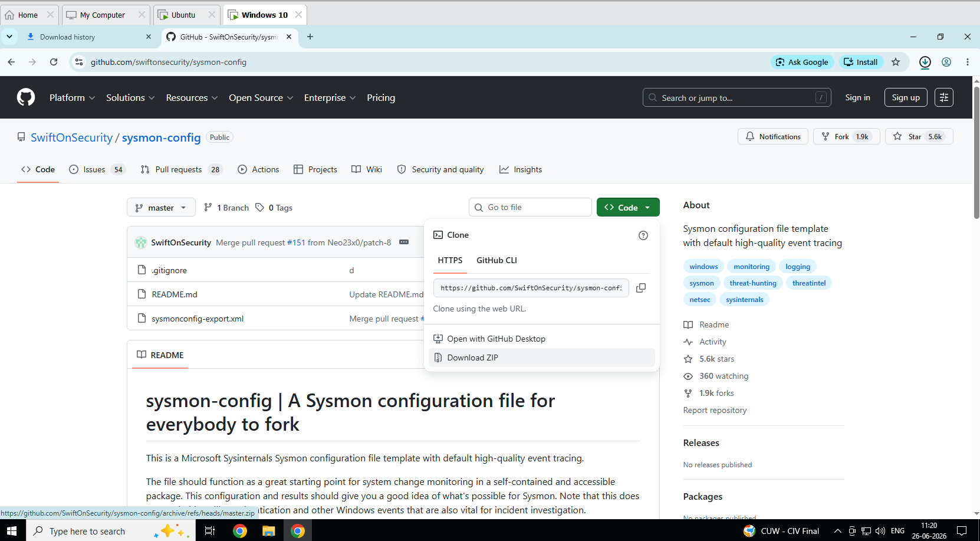Bookmark this page with the star icon
Image resolution: width=980 pixels, height=541 pixels.
coord(896,62)
